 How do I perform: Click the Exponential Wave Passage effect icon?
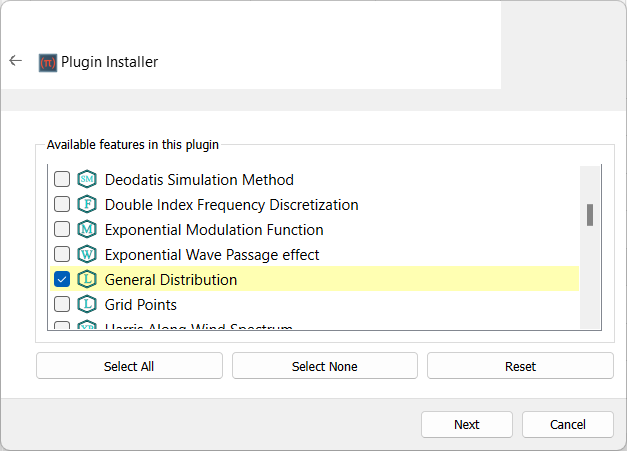[x=86, y=255]
